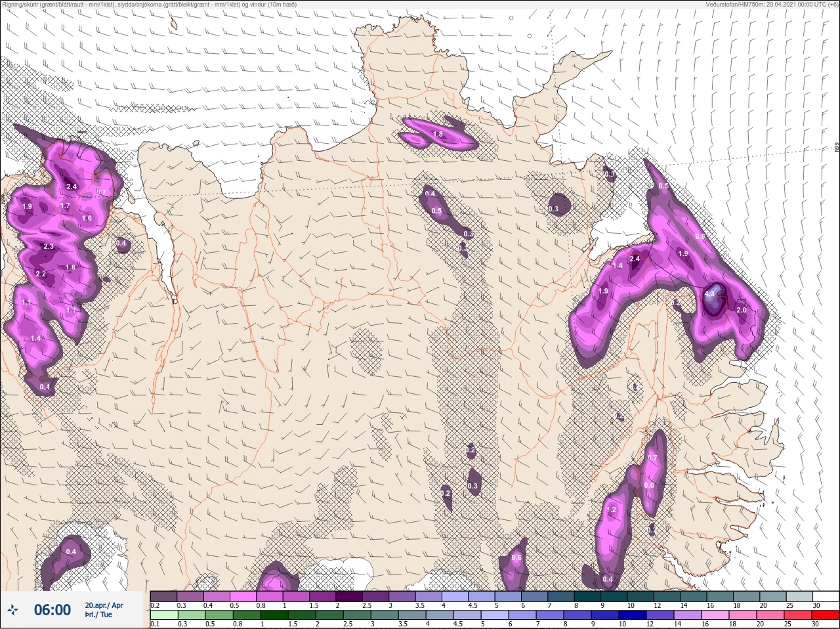The width and height of the screenshot is (840, 629).
Task: Select the 2.3 precipitation value label
Action: pyautogui.click(x=49, y=246)
